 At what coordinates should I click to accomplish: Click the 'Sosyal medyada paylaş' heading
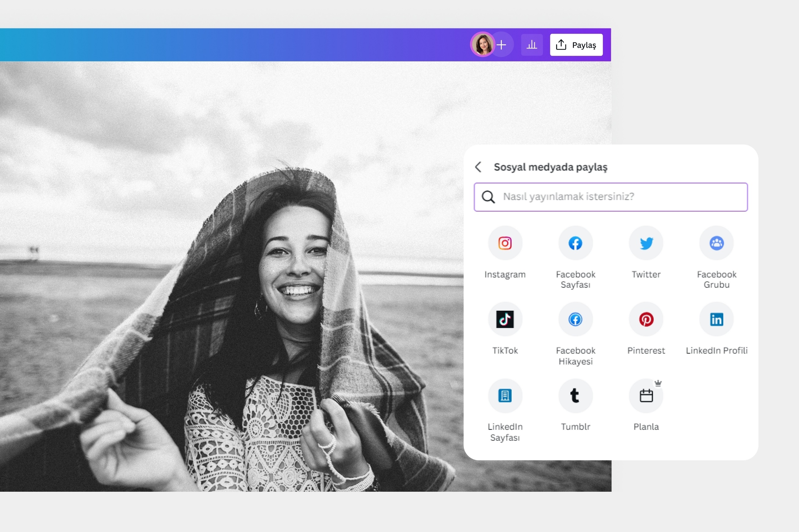click(550, 167)
